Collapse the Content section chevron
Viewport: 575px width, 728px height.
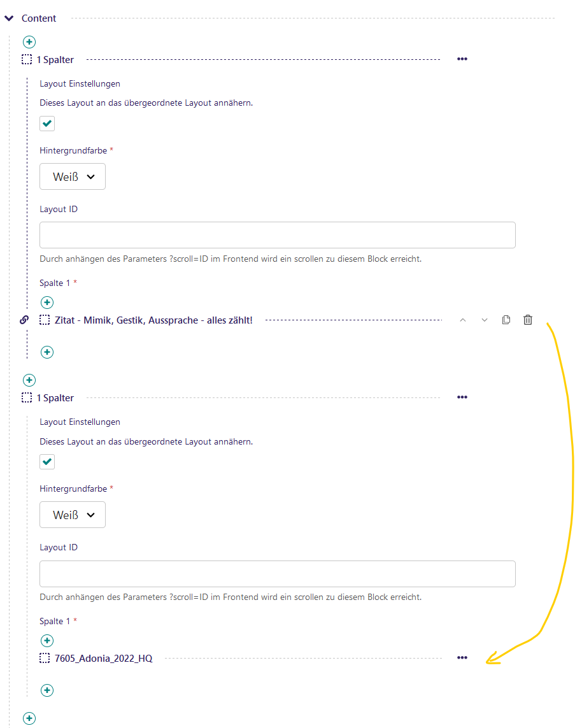click(x=9, y=18)
